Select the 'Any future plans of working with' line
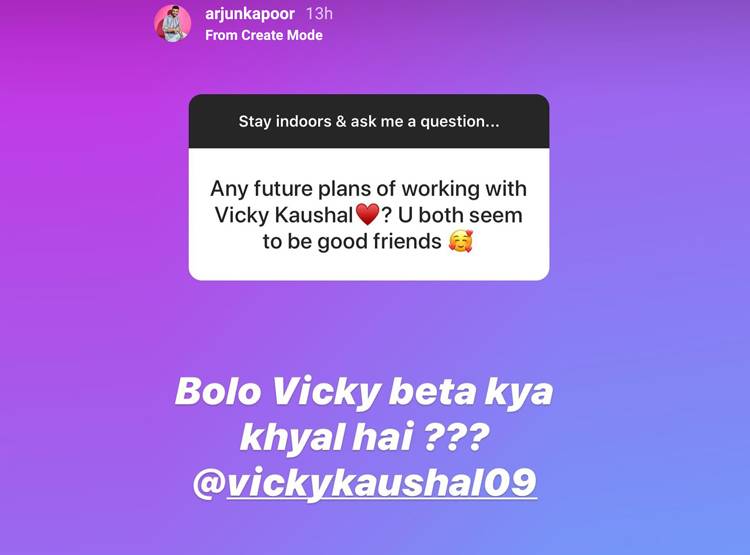The width and height of the screenshot is (750, 555). 368,189
